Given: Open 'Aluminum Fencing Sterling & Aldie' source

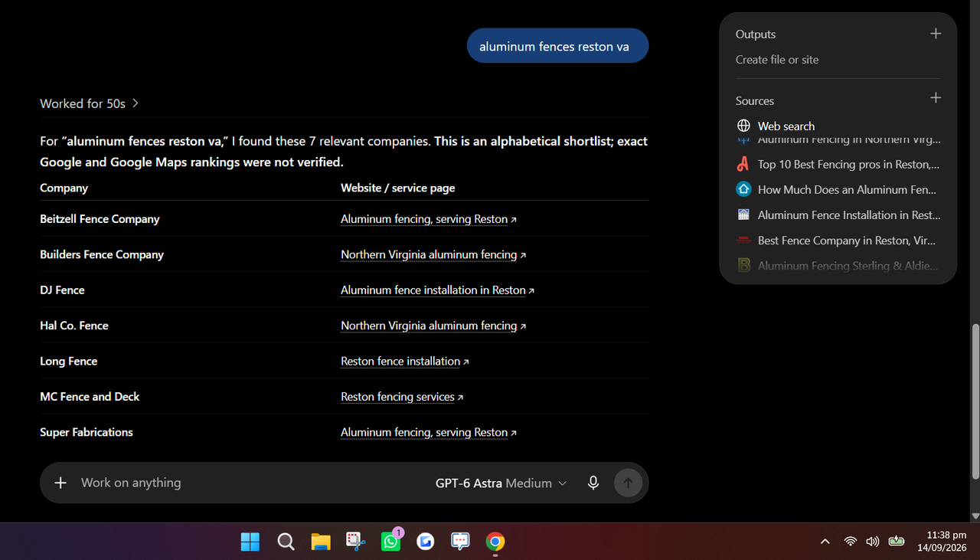Looking at the screenshot, I should pos(838,266).
